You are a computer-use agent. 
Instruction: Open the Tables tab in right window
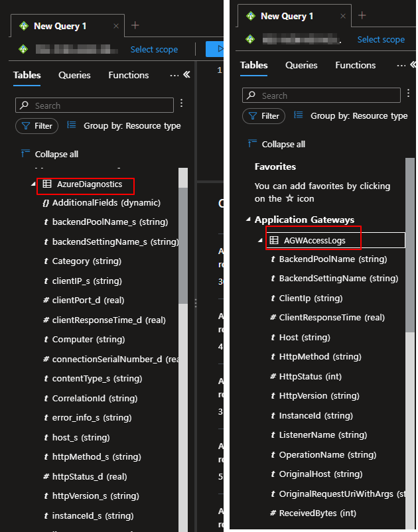(253, 65)
